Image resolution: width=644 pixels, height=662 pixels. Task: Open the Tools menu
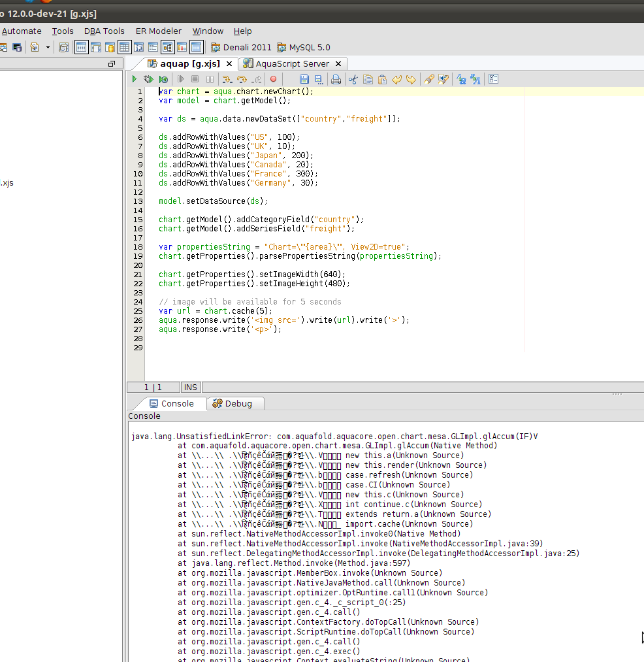(63, 31)
